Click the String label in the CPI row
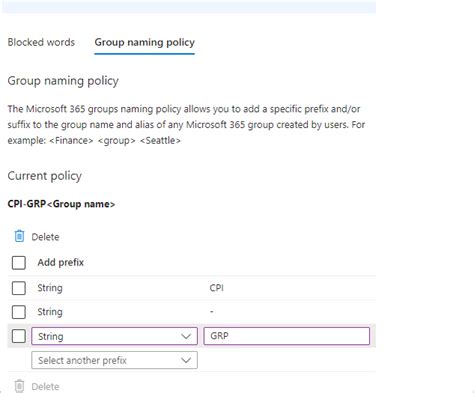474x393 pixels. 50,288
